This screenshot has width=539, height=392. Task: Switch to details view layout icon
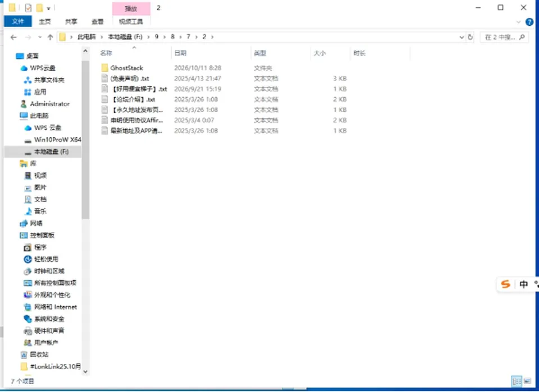517,381
